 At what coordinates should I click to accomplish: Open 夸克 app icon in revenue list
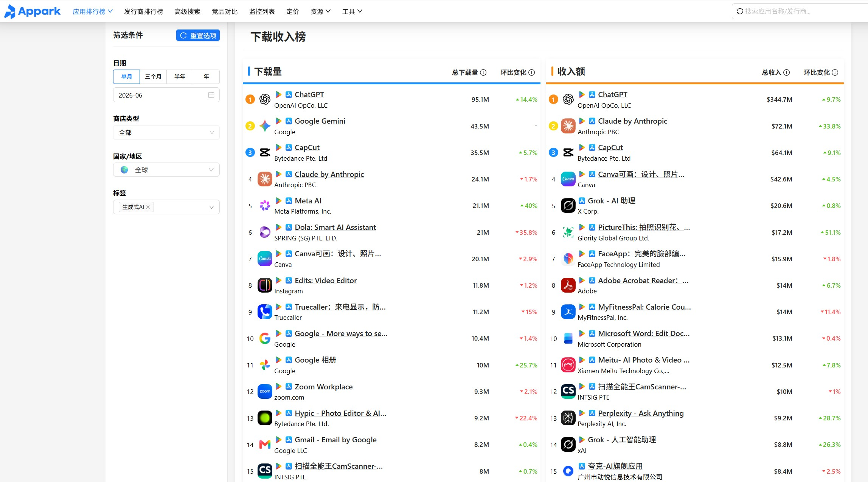click(568, 471)
